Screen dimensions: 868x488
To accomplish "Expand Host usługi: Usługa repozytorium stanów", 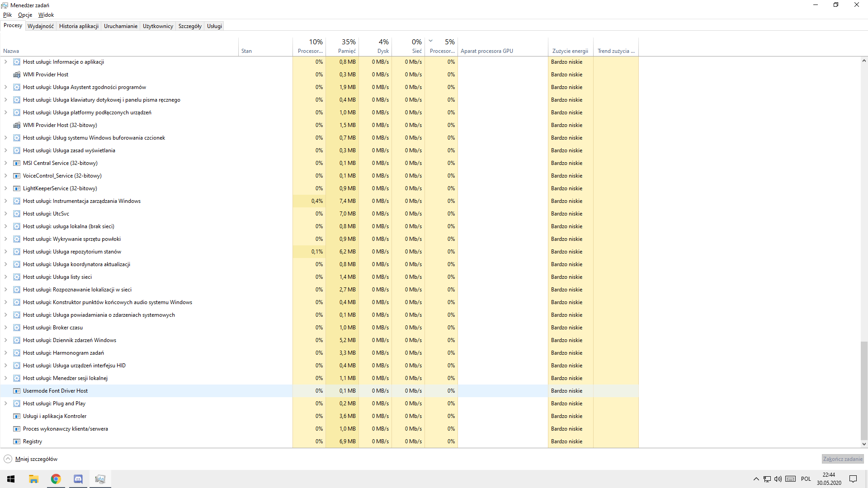I will pos(6,252).
